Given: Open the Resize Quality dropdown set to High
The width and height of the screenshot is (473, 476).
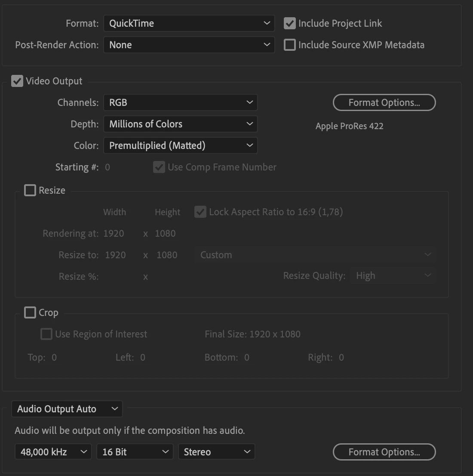Looking at the screenshot, I should (393, 275).
